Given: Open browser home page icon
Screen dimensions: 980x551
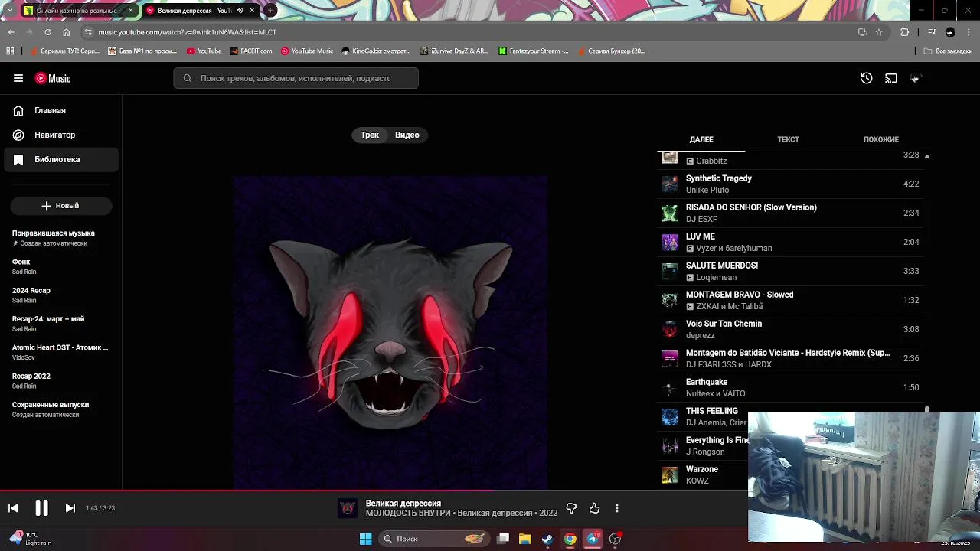Looking at the screenshot, I should (67, 32).
